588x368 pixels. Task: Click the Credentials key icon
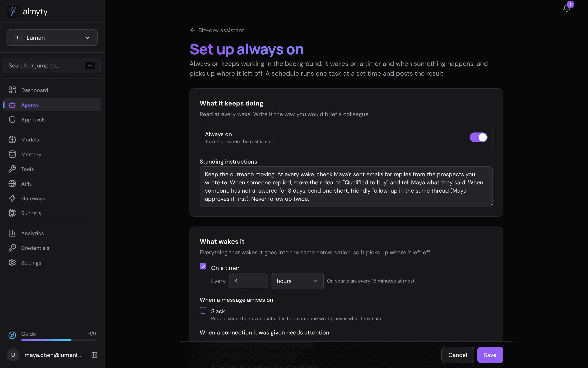[x=12, y=248]
